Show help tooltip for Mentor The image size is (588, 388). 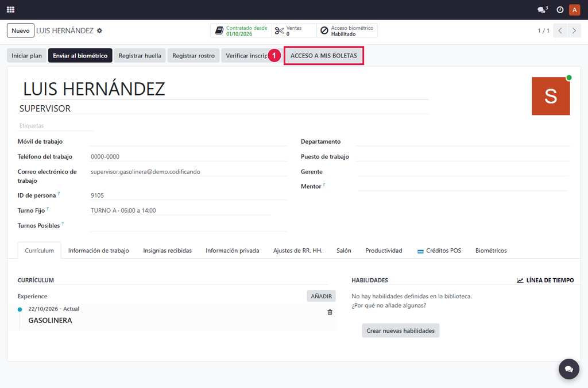click(x=324, y=185)
